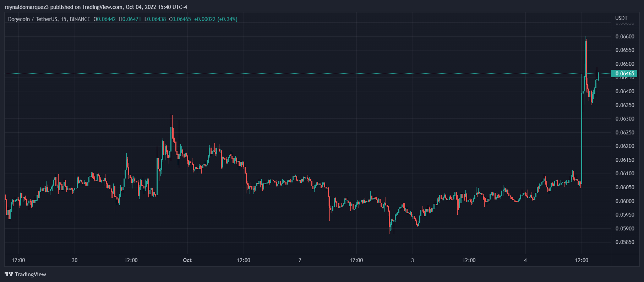Click the +0.00022 (+0.34%) change readout
Viewport: 644px width, 282px height.
pyautogui.click(x=216, y=19)
